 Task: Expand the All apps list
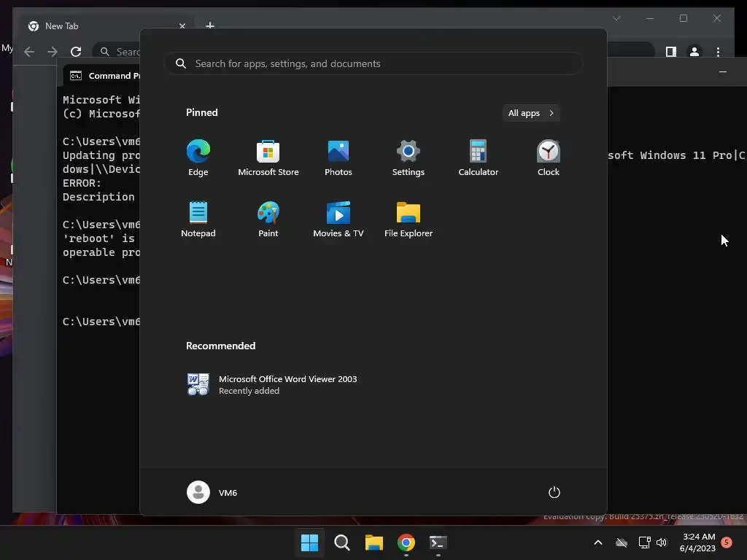pyautogui.click(x=531, y=113)
